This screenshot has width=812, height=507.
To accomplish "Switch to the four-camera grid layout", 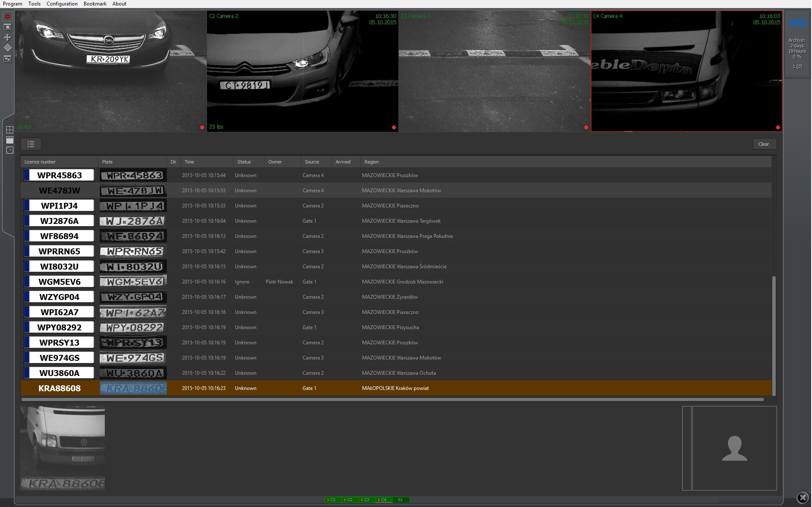I will tap(10, 130).
